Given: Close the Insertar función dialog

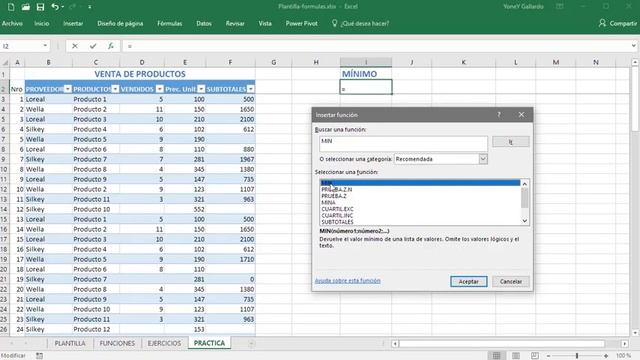Looking at the screenshot, I should click(521, 115).
